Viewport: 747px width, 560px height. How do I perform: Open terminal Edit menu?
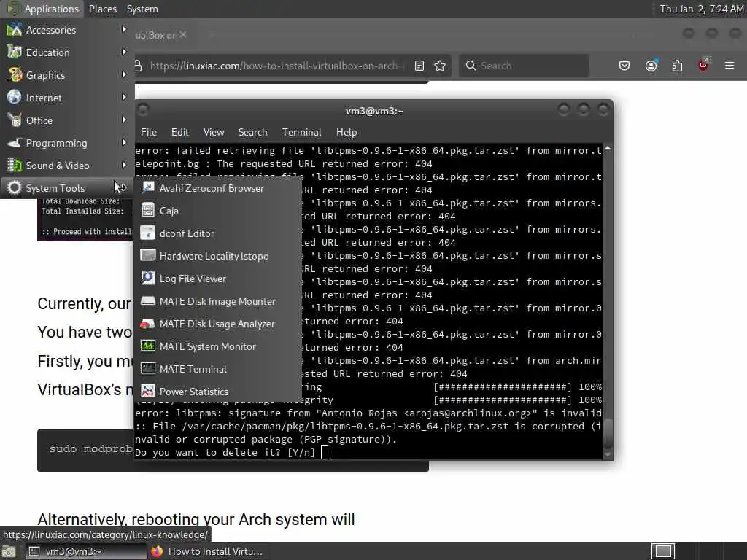pos(179,132)
